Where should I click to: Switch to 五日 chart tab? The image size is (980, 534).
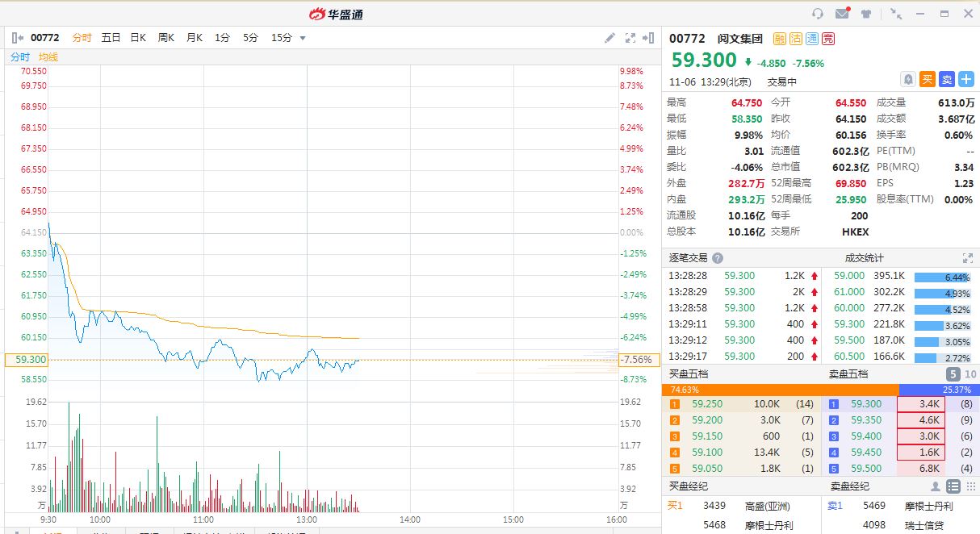click(x=111, y=38)
